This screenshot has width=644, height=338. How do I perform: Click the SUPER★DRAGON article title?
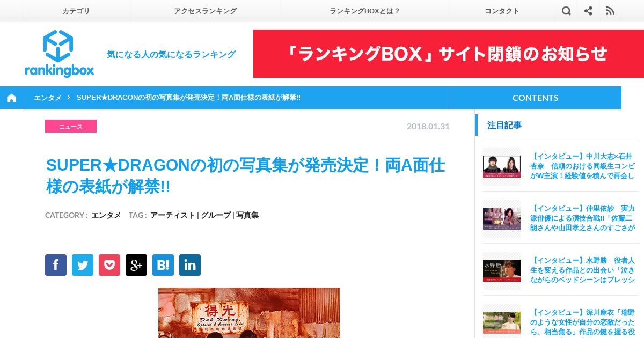tap(246, 176)
